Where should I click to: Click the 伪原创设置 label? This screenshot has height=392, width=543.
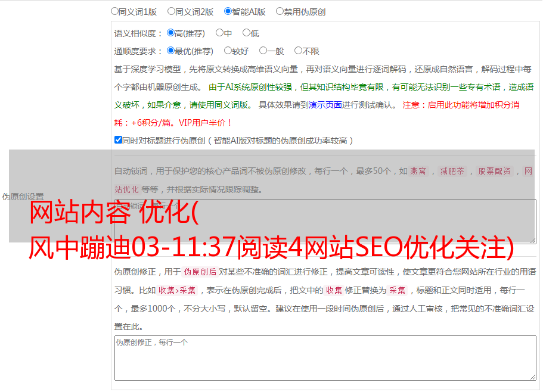click(23, 197)
